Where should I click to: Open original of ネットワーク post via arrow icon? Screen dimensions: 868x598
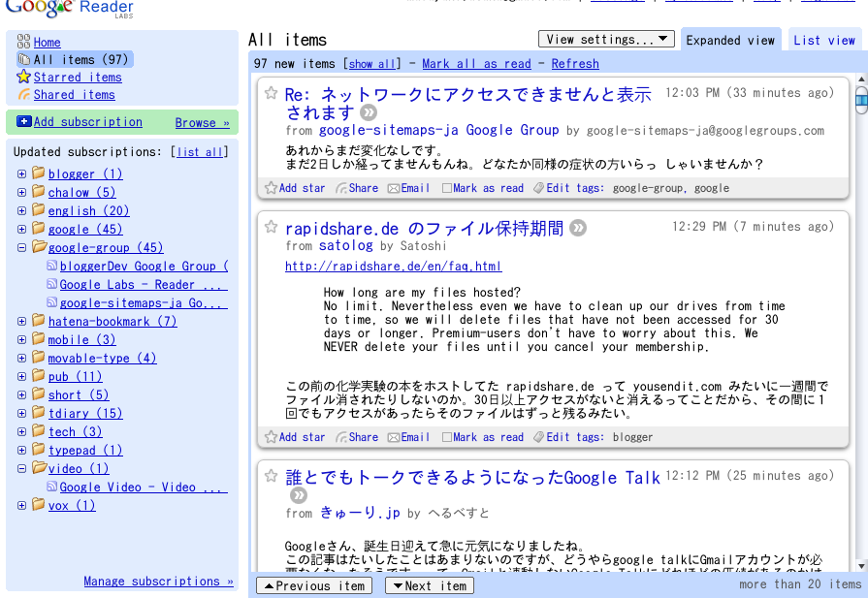tap(369, 112)
